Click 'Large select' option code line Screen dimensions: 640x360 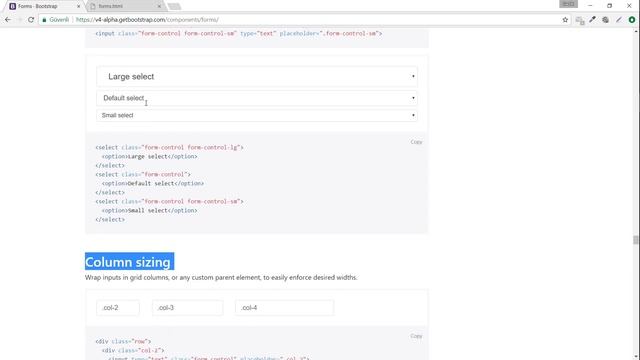pyautogui.click(x=149, y=156)
